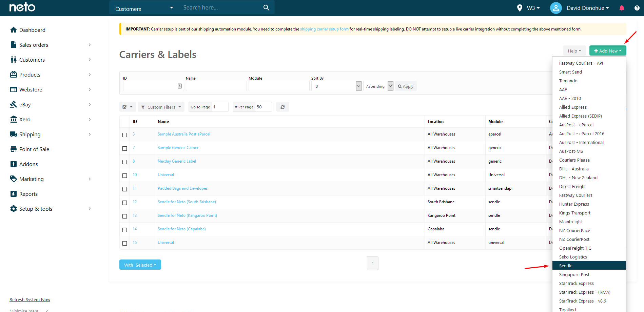Screen dimensions: 644x312
Task: Click the Addons plus icon
Action: [14, 164]
